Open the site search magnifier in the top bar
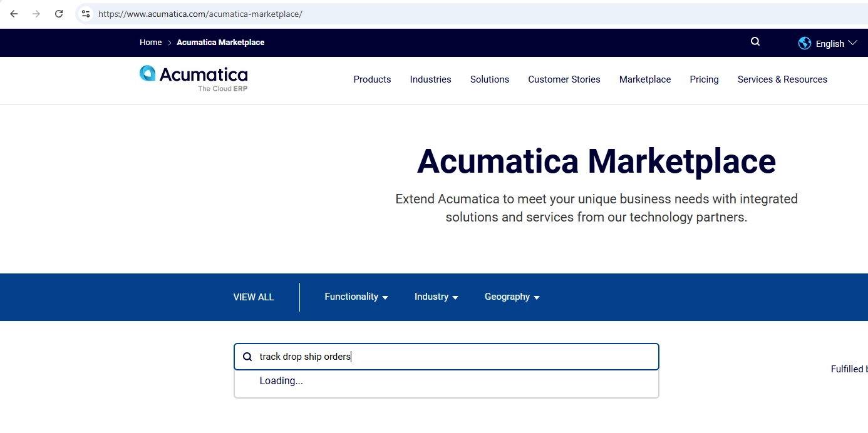This screenshot has width=868, height=433. pyautogui.click(x=755, y=42)
